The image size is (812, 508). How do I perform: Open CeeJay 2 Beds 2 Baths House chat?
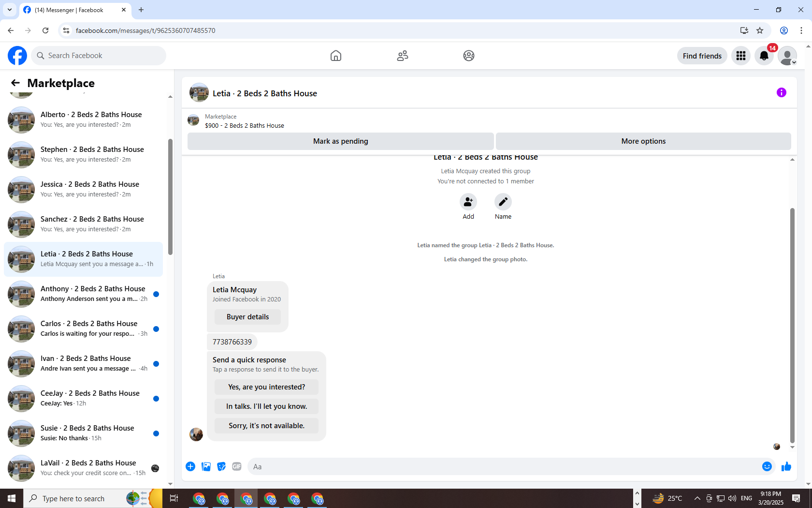coord(83,398)
